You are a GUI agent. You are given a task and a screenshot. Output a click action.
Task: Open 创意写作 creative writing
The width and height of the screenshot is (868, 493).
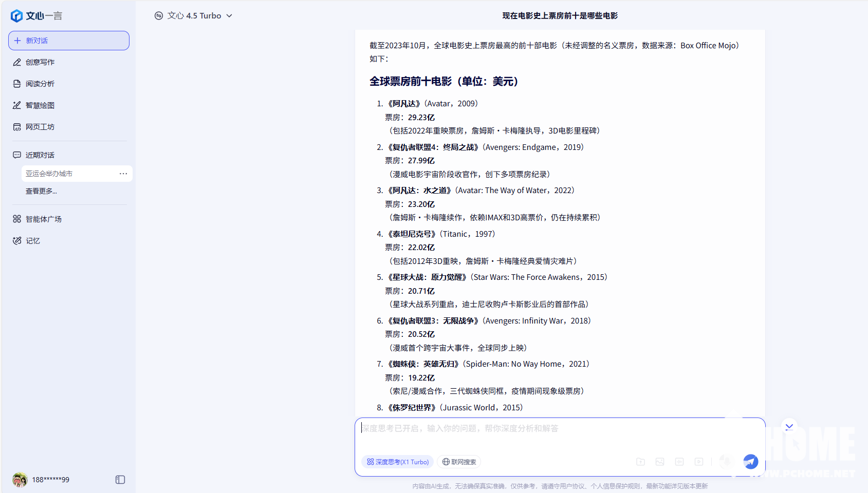tap(40, 62)
